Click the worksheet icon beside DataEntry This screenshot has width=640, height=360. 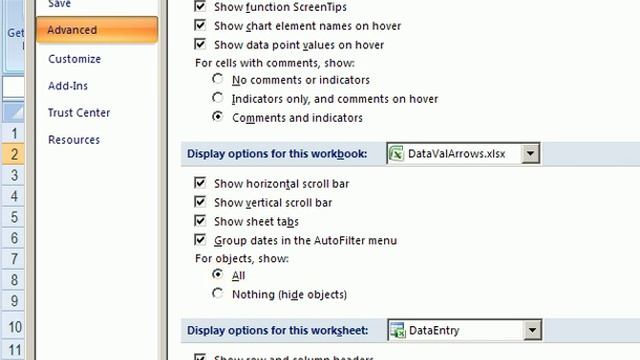click(x=397, y=330)
